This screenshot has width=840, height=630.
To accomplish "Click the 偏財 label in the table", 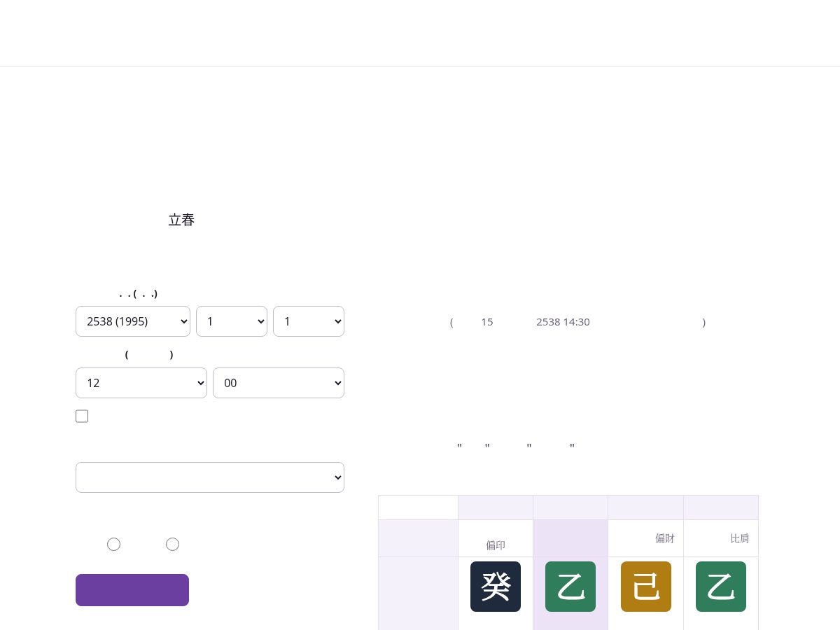I will (x=665, y=538).
